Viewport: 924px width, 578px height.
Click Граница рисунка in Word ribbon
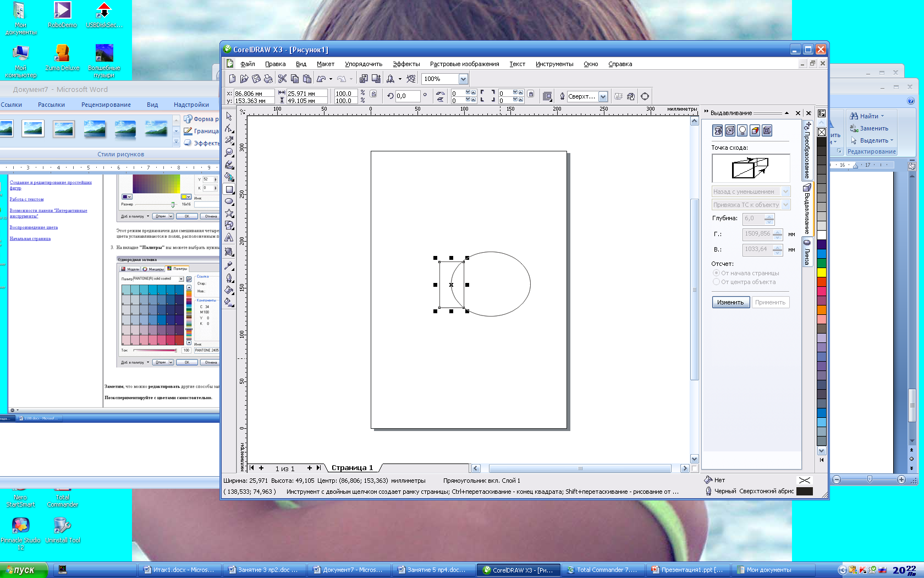pyautogui.click(x=201, y=131)
